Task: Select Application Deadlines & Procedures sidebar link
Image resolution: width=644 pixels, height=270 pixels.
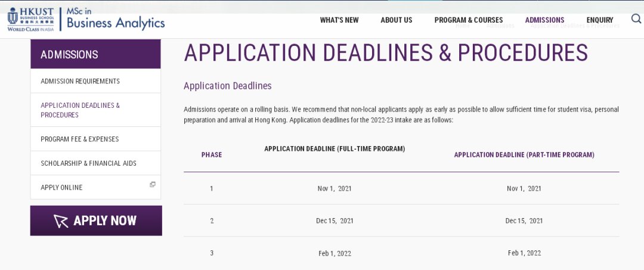Action: coord(80,110)
